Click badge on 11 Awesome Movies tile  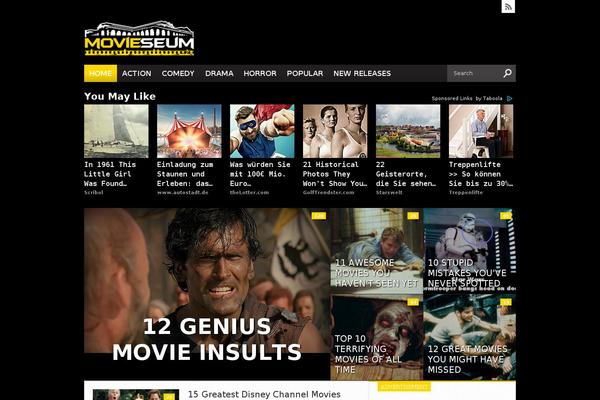pyautogui.click(x=413, y=216)
